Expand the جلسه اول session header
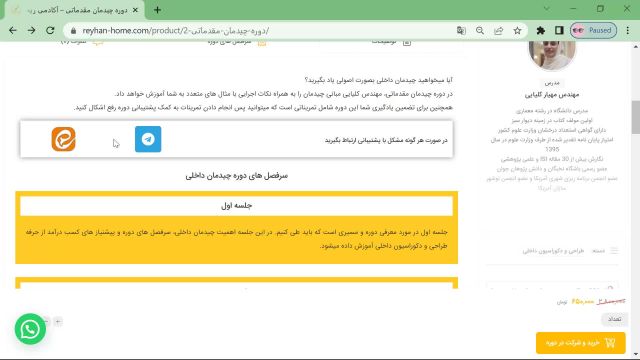The width and height of the screenshot is (640, 360). tap(236, 206)
